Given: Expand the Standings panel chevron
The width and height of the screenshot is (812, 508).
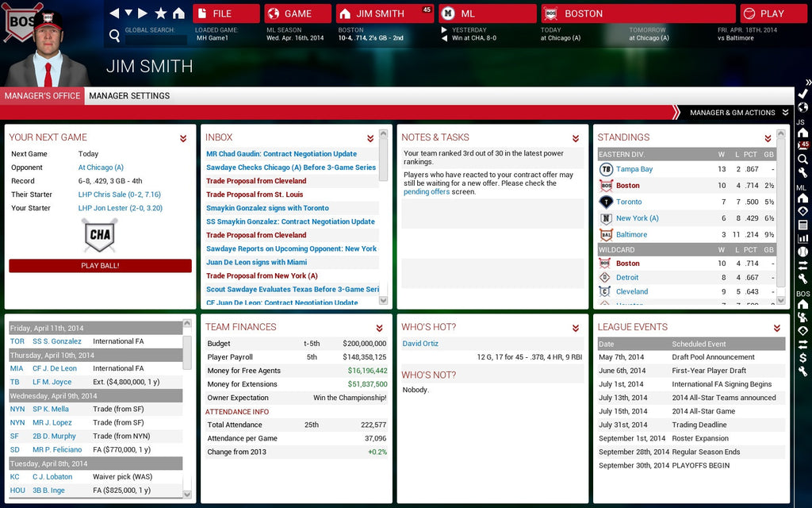Looking at the screenshot, I should tap(776, 138).
